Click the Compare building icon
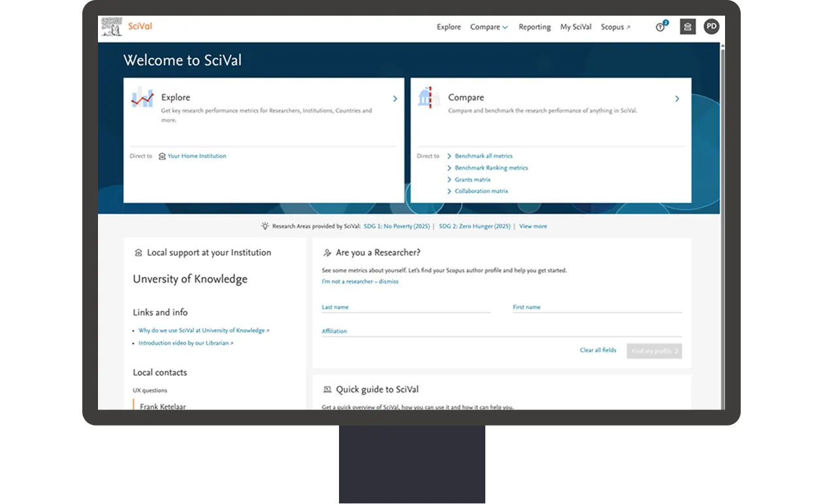The width and height of the screenshot is (823, 504). tap(428, 97)
